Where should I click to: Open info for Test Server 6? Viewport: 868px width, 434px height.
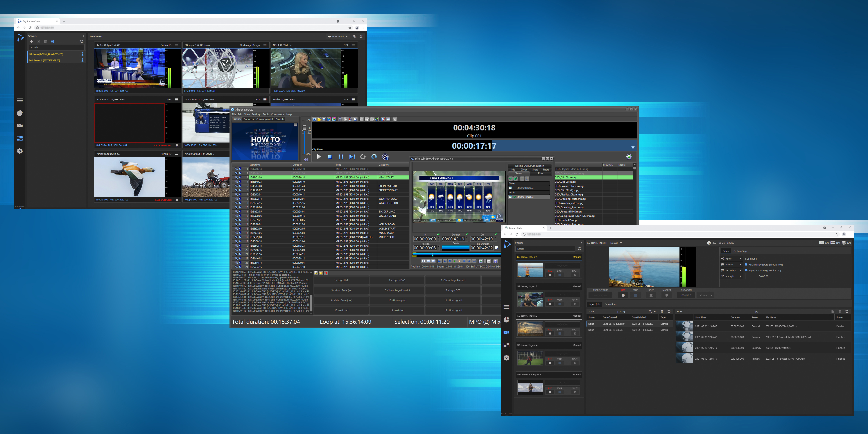pos(82,60)
